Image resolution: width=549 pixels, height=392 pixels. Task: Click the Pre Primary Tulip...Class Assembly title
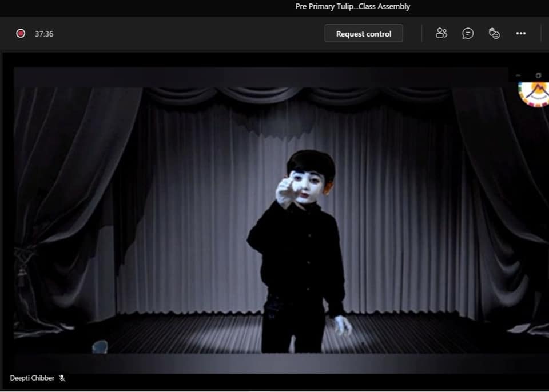[353, 6]
